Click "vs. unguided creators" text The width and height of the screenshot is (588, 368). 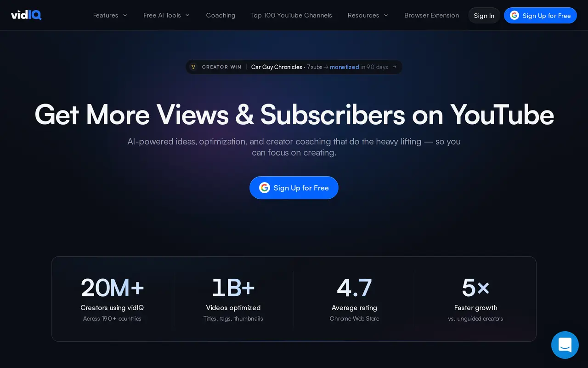click(x=475, y=318)
